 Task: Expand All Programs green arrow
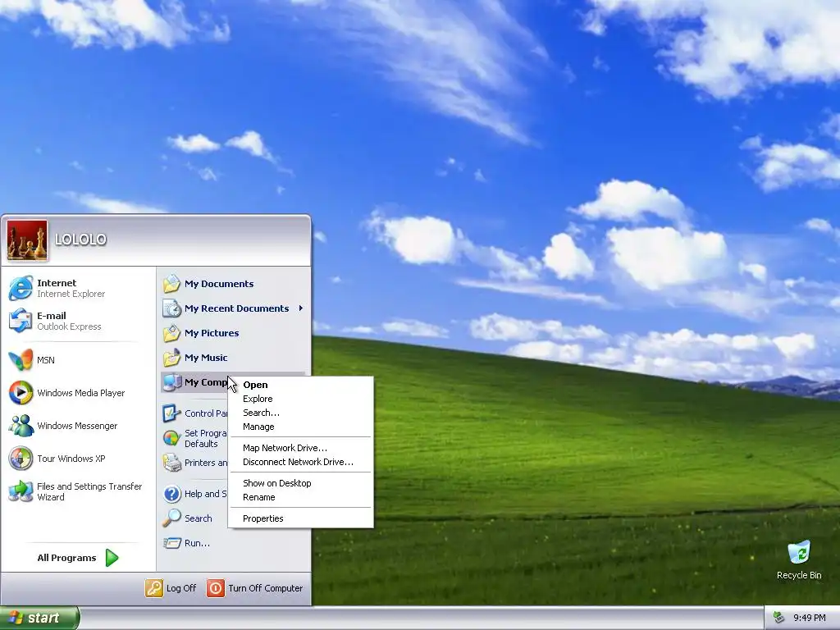112,558
